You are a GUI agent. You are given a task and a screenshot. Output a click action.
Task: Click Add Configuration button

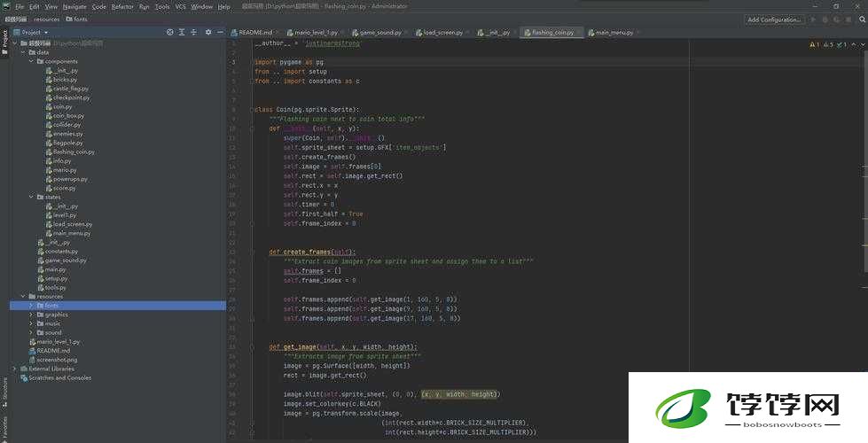click(774, 19)
